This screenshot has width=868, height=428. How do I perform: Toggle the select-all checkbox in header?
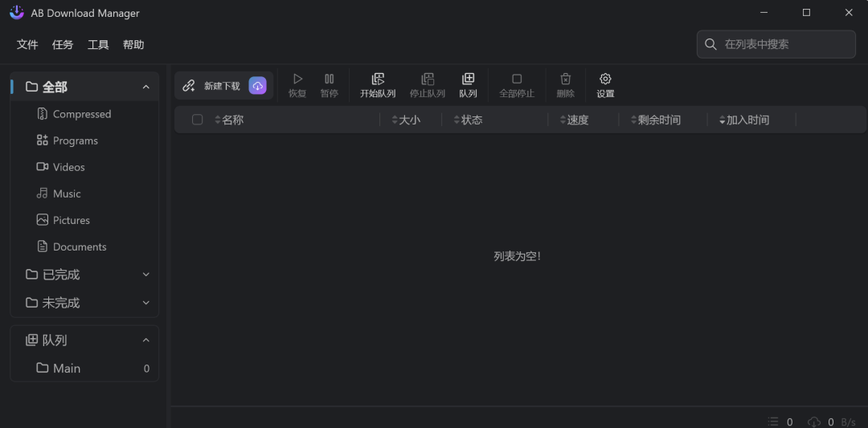point(197,120)
